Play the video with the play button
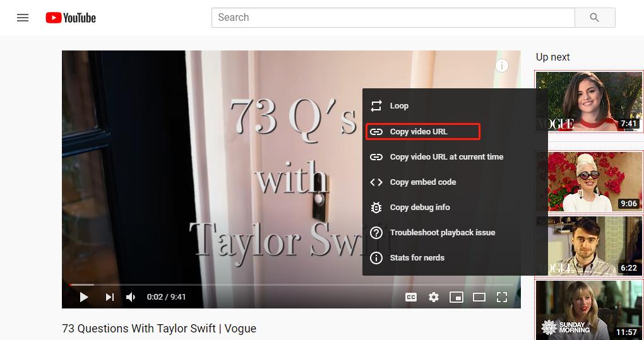The height and width of the screenshot is (340, 644). 84,297
